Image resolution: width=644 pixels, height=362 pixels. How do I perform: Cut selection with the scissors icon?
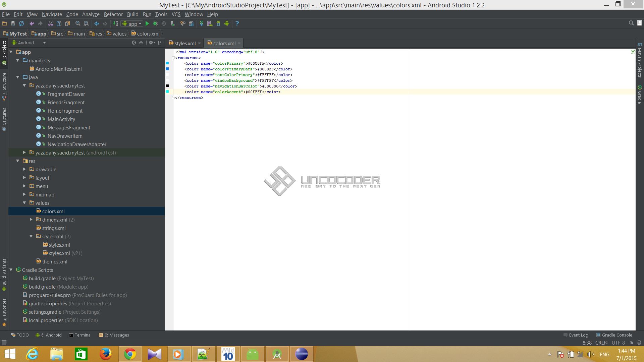click(x=51, y=23)
